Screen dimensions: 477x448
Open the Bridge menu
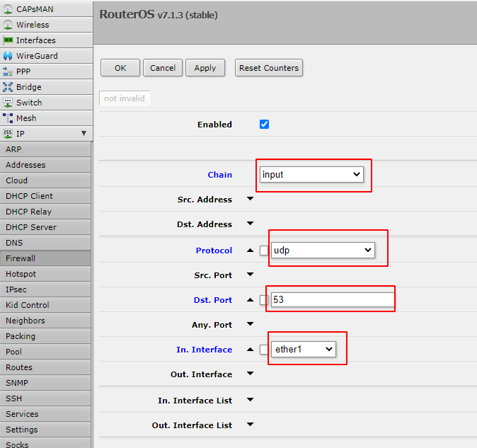[46, 87]
